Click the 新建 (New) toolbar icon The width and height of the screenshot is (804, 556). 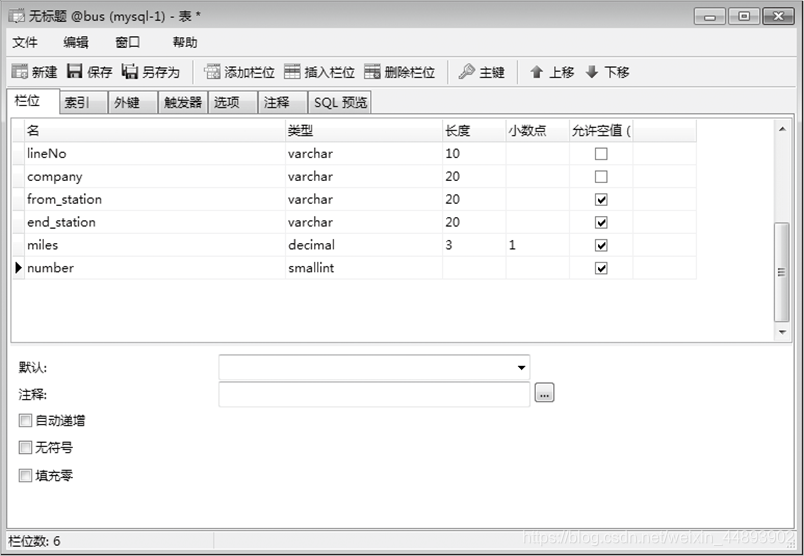[x=20, y=72]
